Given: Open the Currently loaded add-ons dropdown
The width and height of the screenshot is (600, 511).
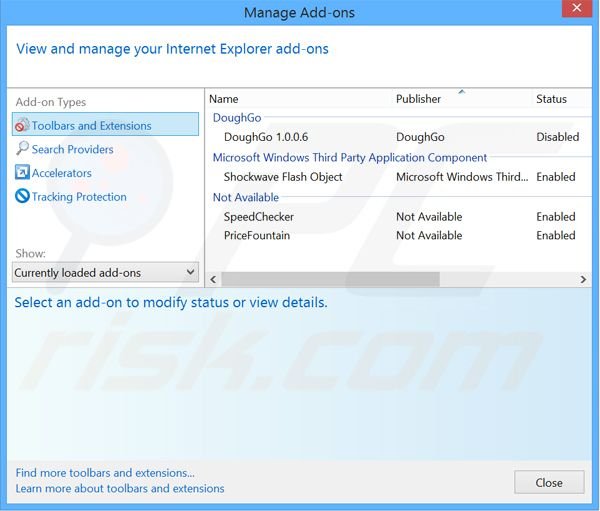Looking at the screenshot, I should pyautogui.click(x=106, y=273).
